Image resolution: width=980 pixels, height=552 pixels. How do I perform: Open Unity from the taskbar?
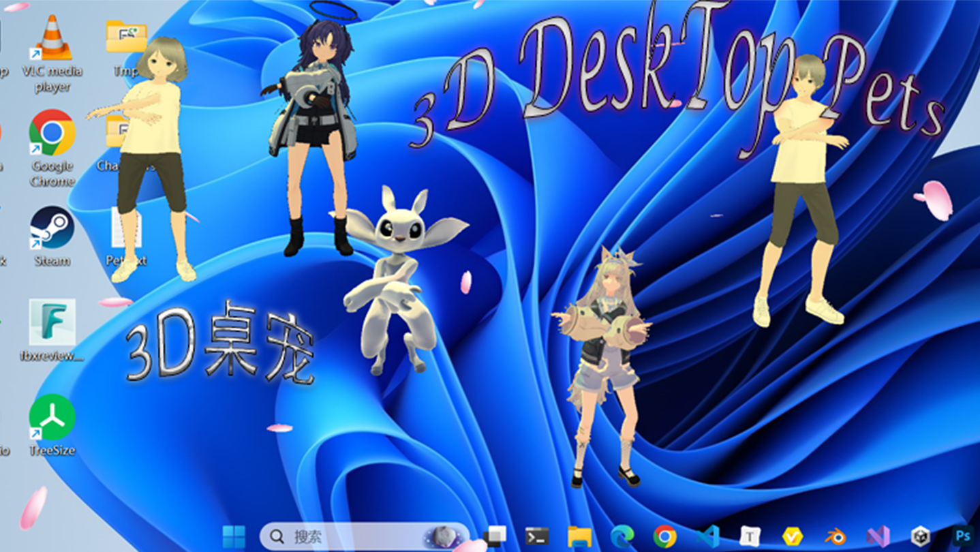(x=920, y=537)
